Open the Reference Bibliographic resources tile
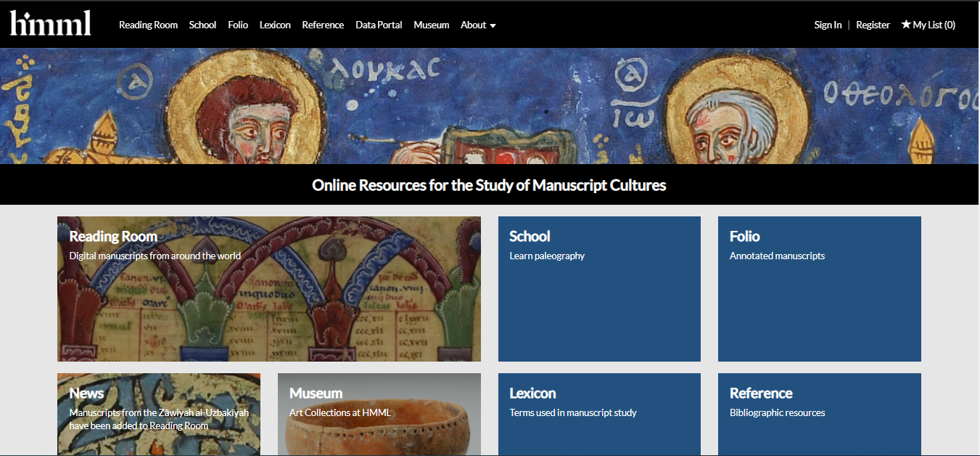This screenshot has width=980, height=456. tap(820, 415)
